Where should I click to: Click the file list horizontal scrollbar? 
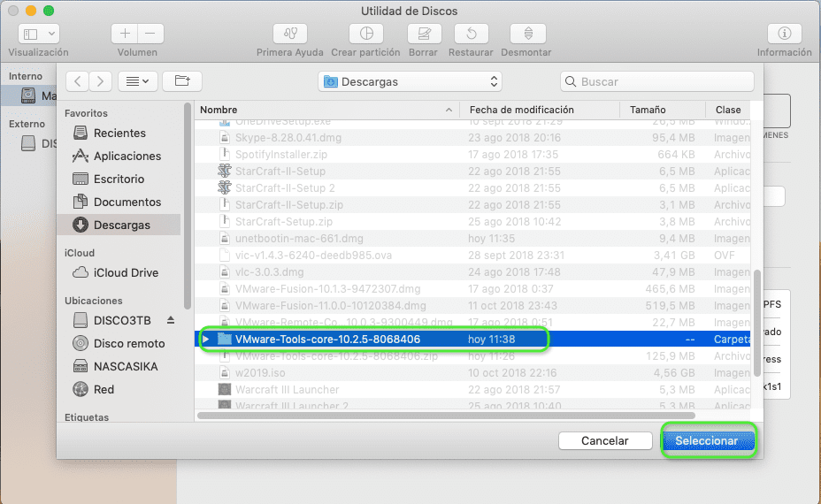pos(446,416)
